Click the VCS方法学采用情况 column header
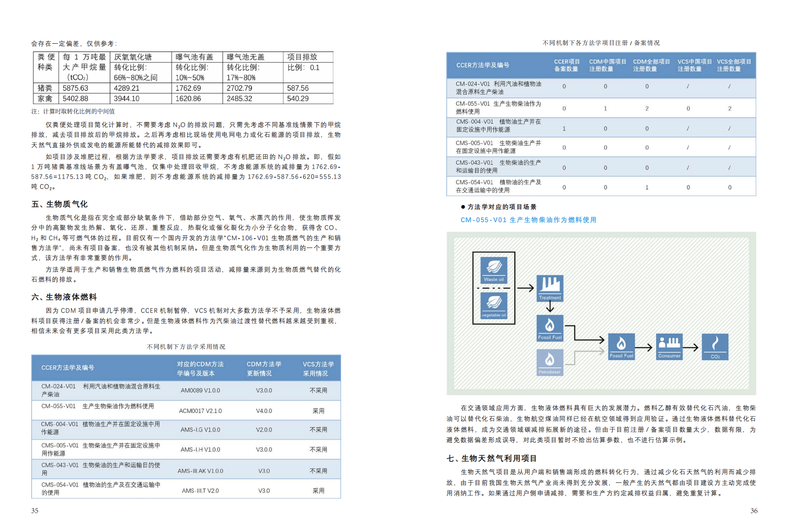The height and width of the screenshot is (532, 787). click(x=318, y=368)
